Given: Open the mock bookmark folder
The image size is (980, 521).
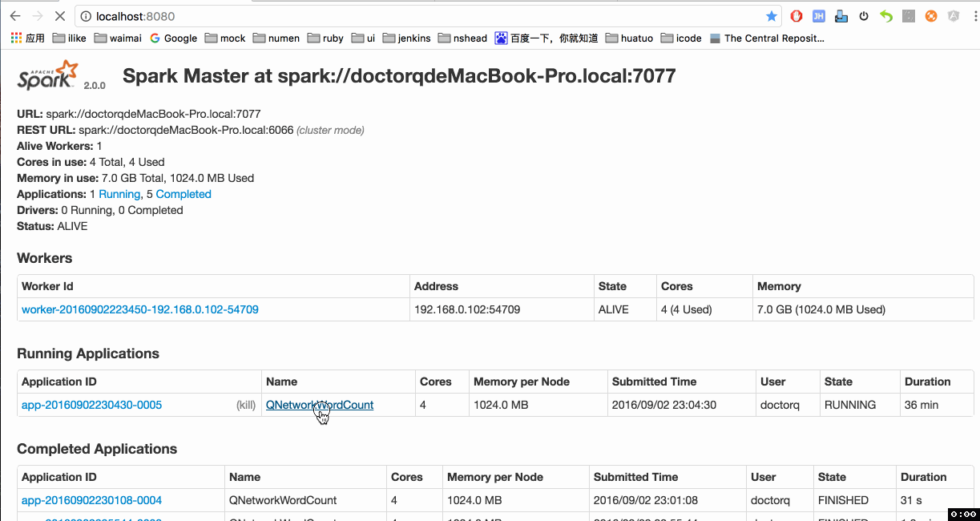Looking at the screenshot, I should tap(225, 38).
